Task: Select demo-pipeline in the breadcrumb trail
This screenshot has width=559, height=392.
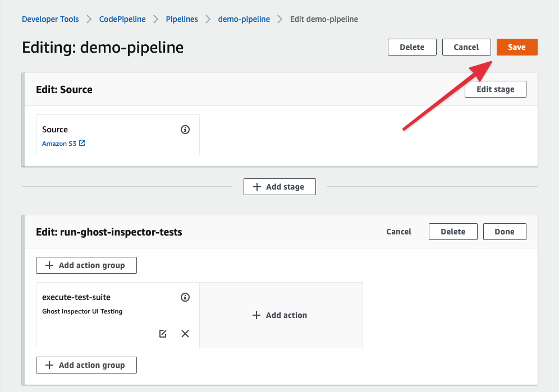Action: pyautogui.click(x=244, y=19)
